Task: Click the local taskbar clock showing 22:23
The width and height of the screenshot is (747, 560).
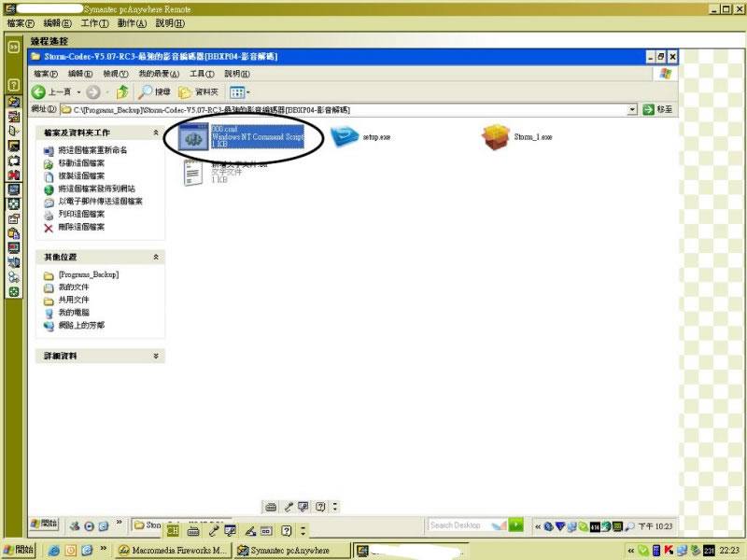Action: point(729,551)
